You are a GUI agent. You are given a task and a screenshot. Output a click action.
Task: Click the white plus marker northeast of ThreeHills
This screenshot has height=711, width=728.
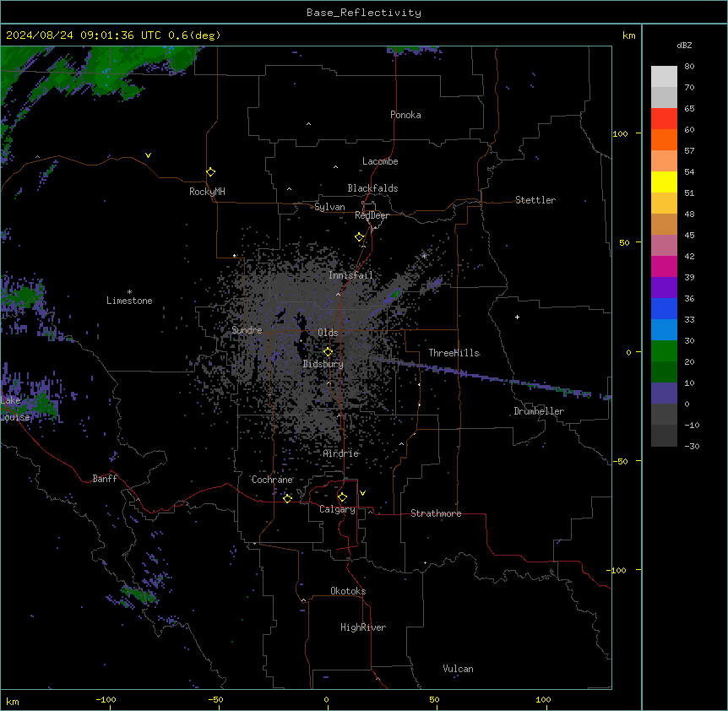(x=517, y=317)
